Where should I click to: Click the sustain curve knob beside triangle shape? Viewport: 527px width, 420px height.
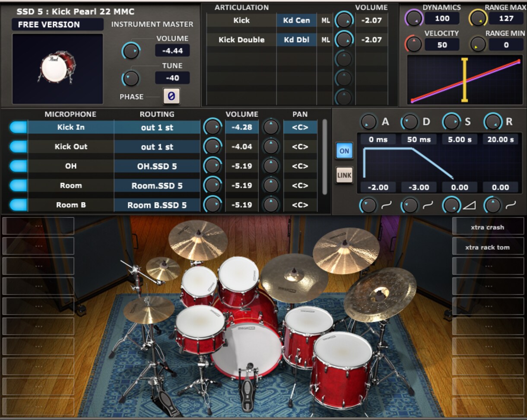click(x=452, y=206)
